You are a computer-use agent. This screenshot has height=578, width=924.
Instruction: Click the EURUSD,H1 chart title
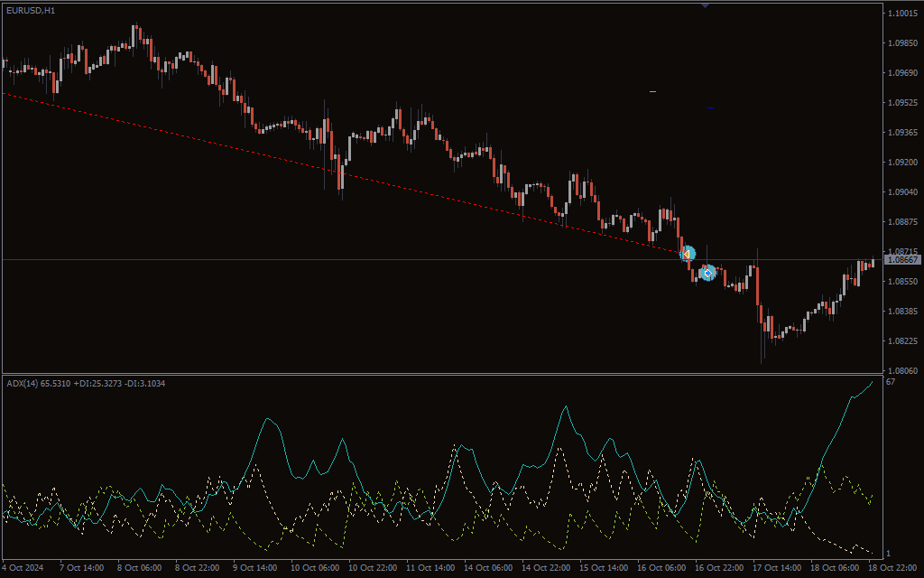tap(31, 11)
